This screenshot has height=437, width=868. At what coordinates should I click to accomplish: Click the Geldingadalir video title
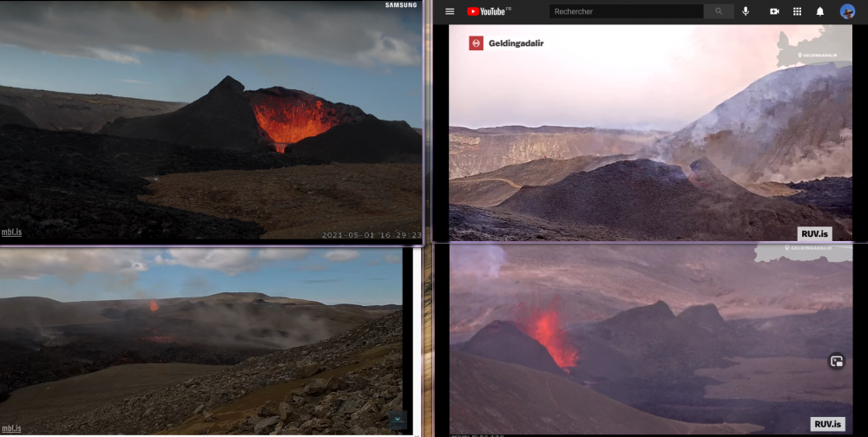pyautogui.click(x=516, y=42)
